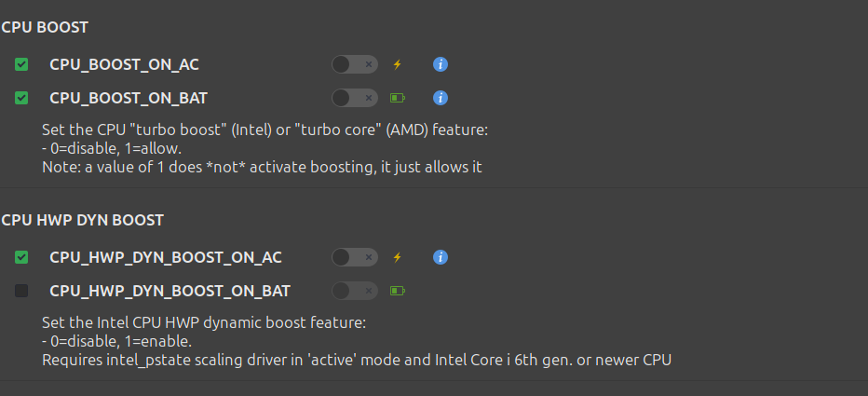The image size is (868, 396).
Task: Select the CPU_HWP_DYN_BOOST_ON_BAT label text
Action: 170,291
